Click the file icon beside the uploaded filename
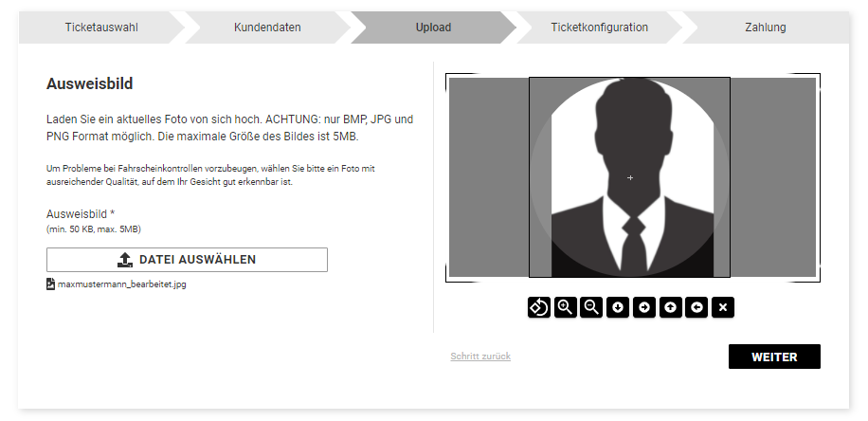Viewport: 868px width, 421px height. 50,284
